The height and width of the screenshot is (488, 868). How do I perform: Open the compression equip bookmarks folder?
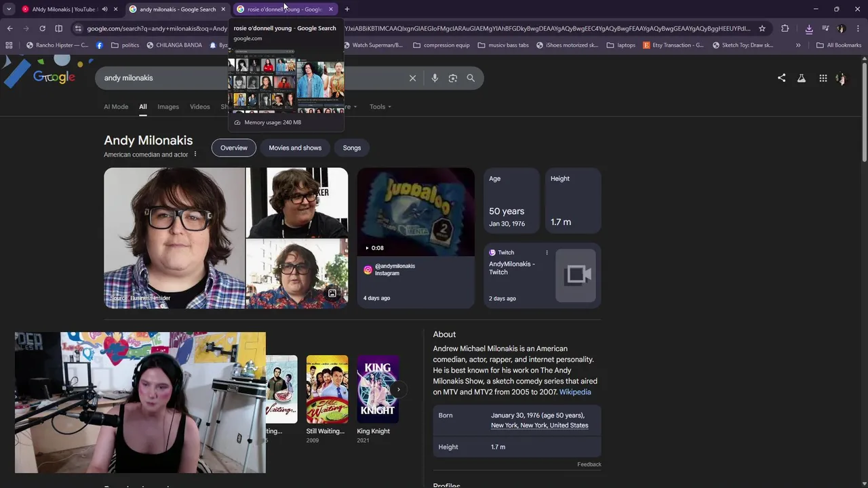click(441, 45)
